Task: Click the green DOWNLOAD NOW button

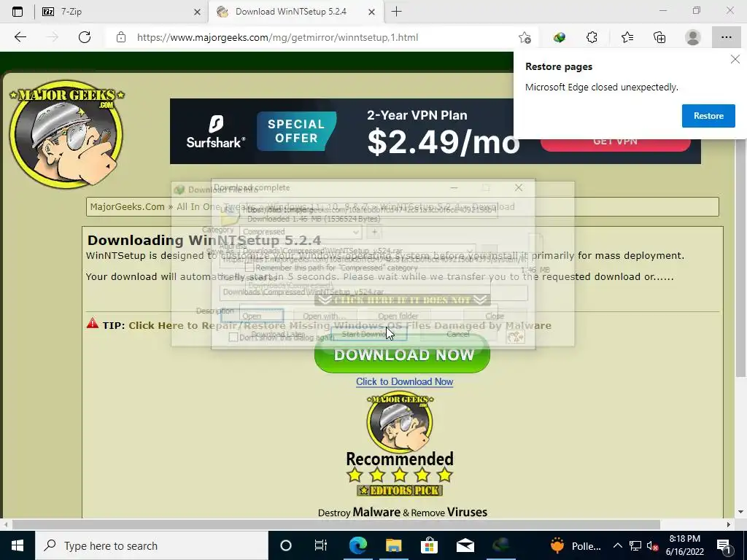Action: [402, 355]
